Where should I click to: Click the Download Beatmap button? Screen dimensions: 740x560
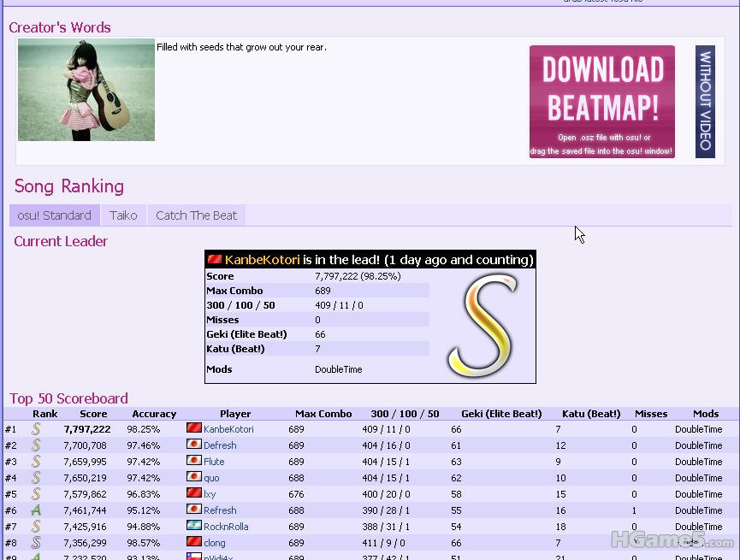(601, 102)
